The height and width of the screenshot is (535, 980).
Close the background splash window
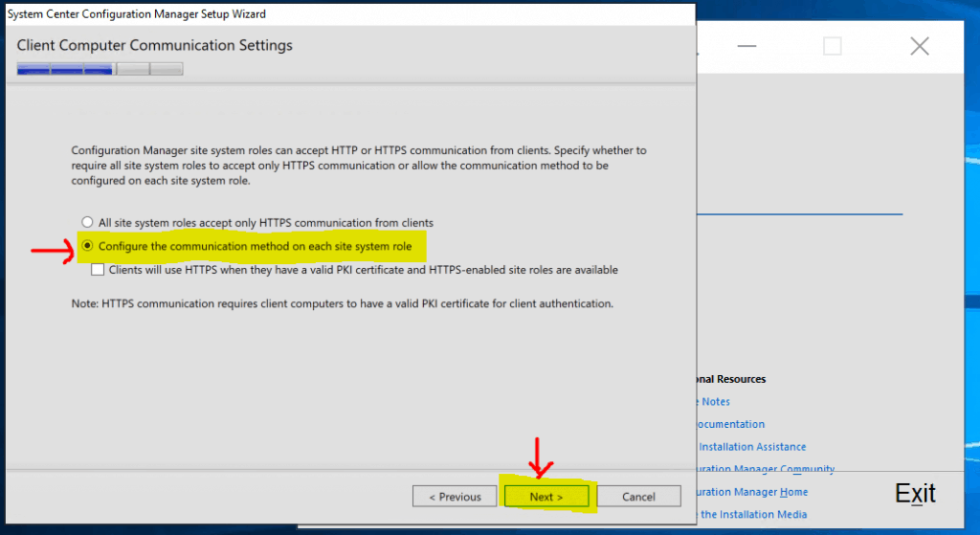coord(920,46)
